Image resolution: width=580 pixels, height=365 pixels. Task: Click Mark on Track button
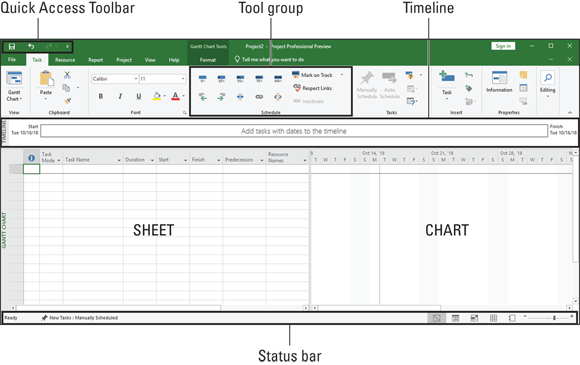click(313, 75)
